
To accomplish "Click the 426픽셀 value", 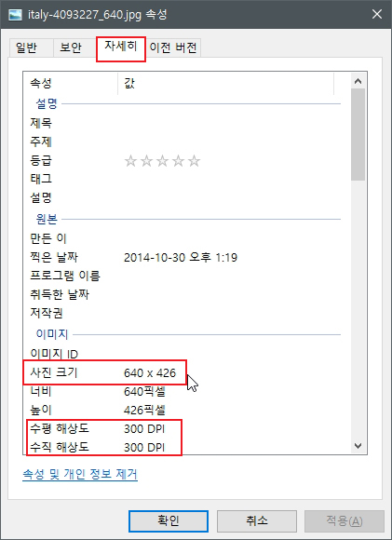I will pyautogui.click(x=144, y=411).
